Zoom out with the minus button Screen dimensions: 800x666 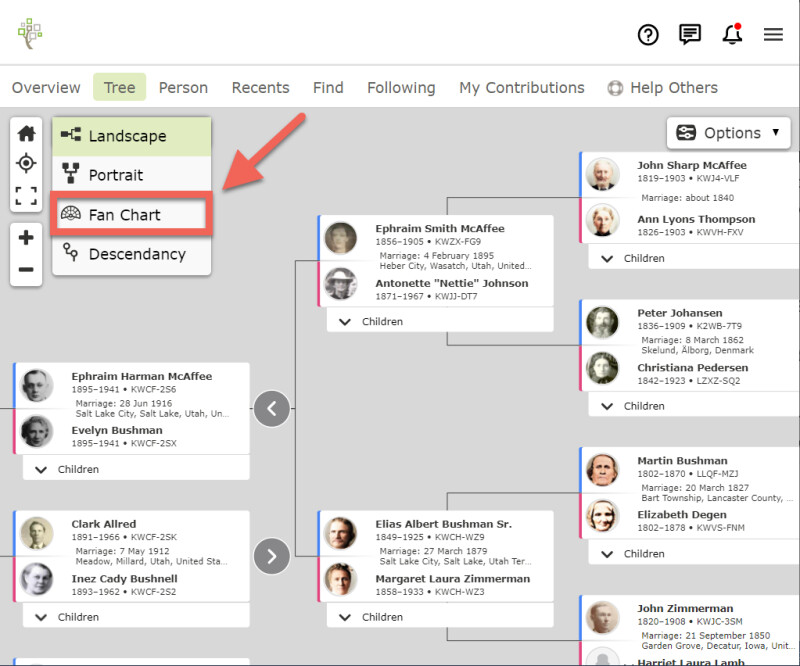pos(26,269)
